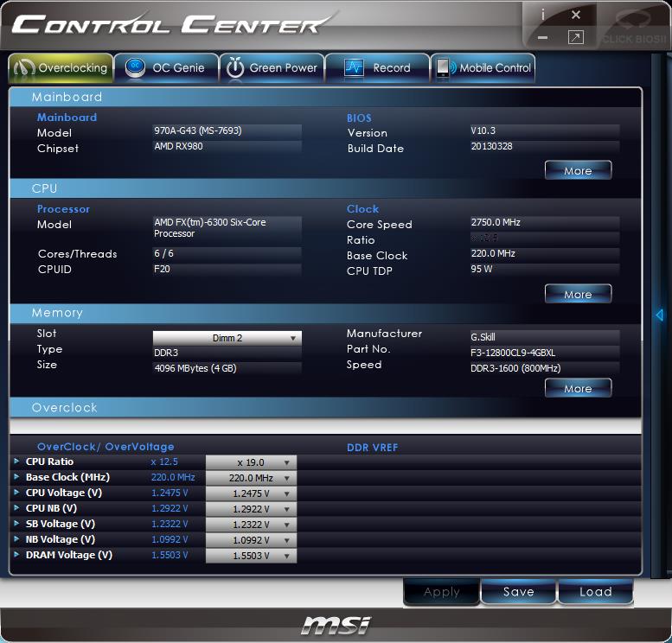
Task: Click the Load button
Action: pyautogui.click(x=596, y=592)
